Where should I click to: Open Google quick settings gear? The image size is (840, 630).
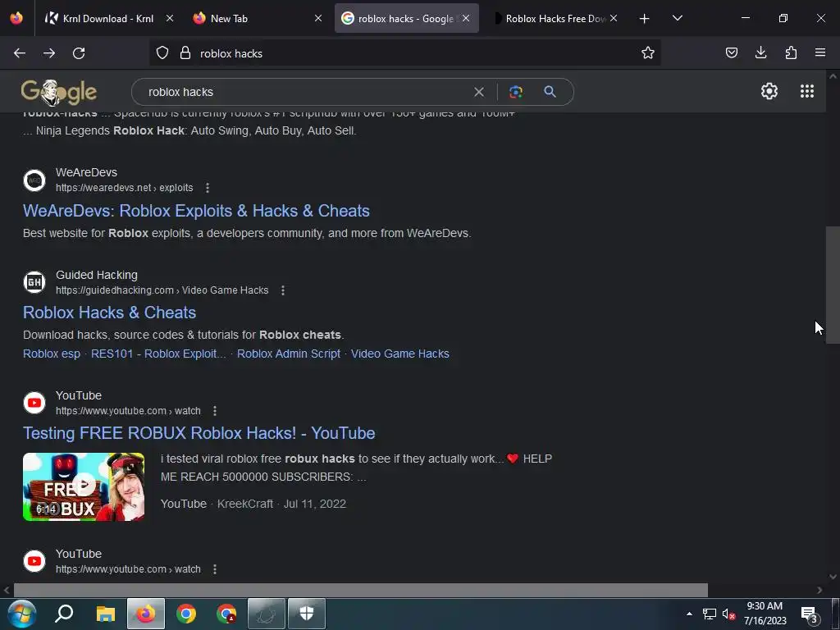coord(769,91)
